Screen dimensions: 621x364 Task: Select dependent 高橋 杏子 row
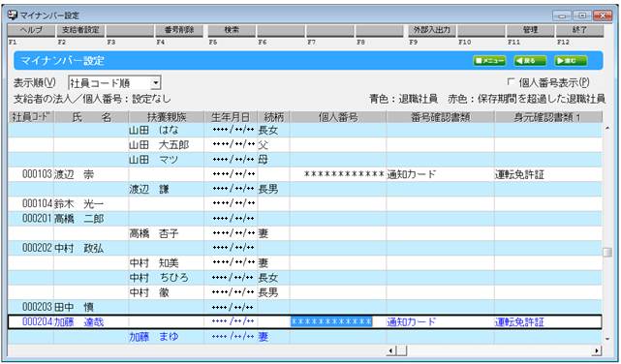click(x=305, y=233)
